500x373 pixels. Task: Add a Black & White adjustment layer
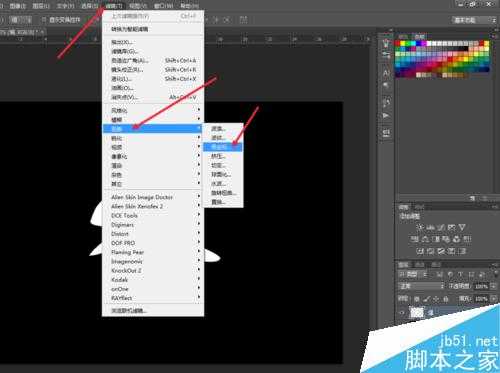(x=435, y=239)
